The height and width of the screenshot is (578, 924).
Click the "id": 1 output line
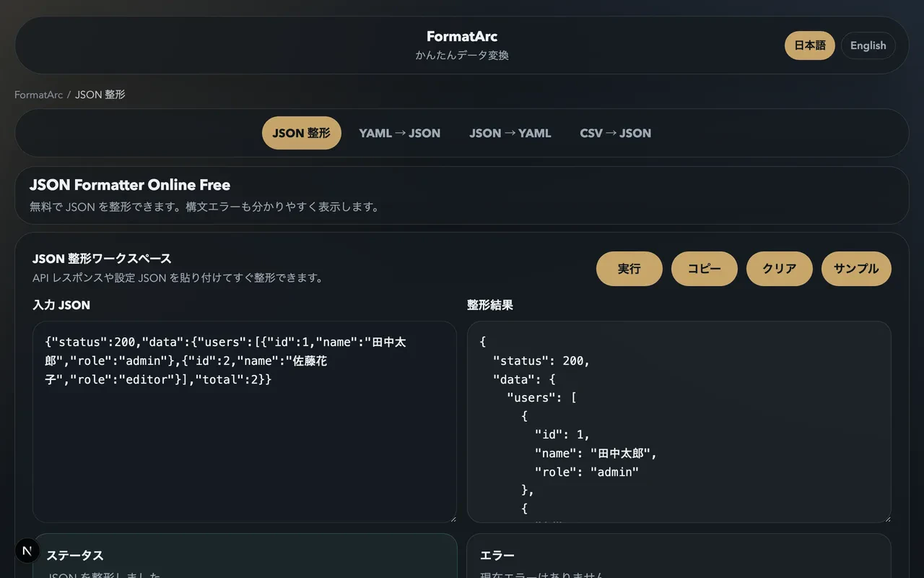(x=562, y=435)
